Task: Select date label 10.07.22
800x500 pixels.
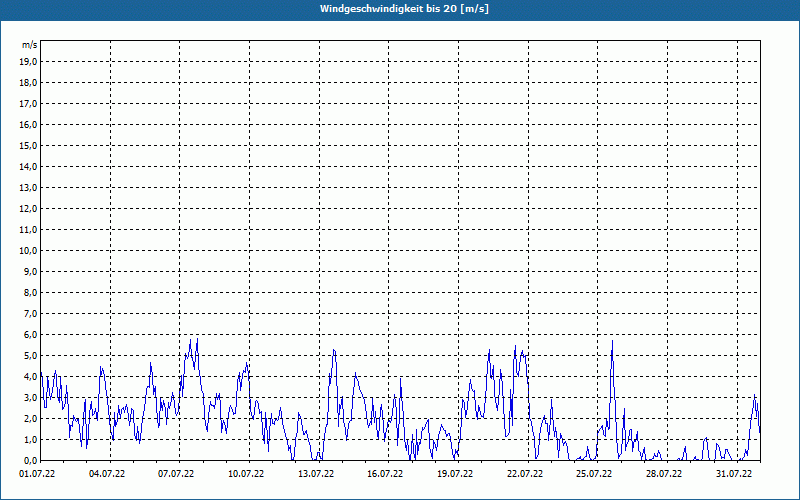Action: pos(246,474)
